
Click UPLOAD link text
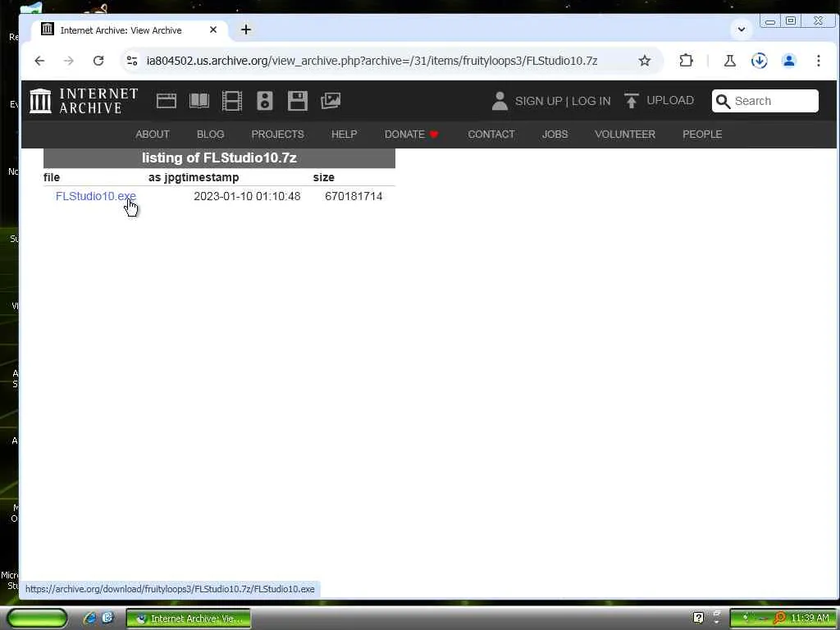[x=669, y=101]
